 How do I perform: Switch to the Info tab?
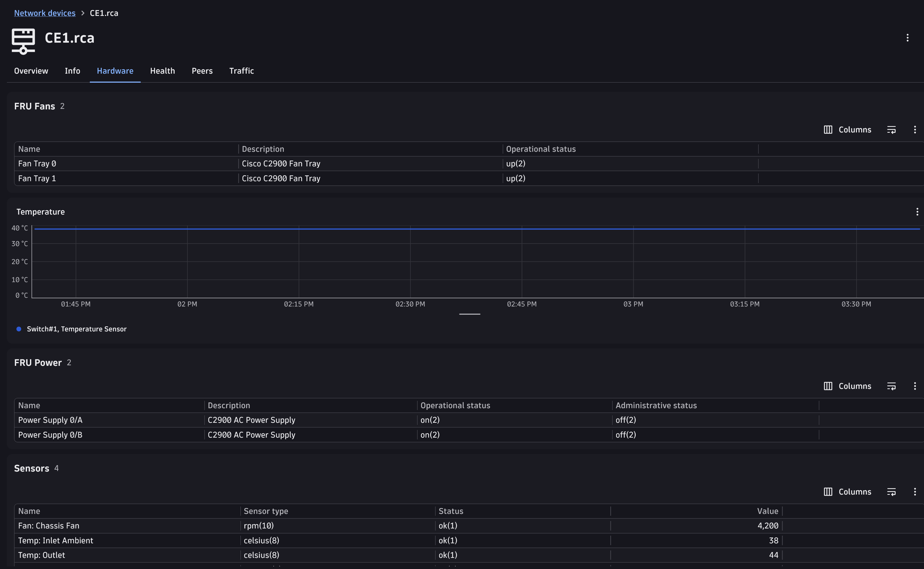pos(72,71)
